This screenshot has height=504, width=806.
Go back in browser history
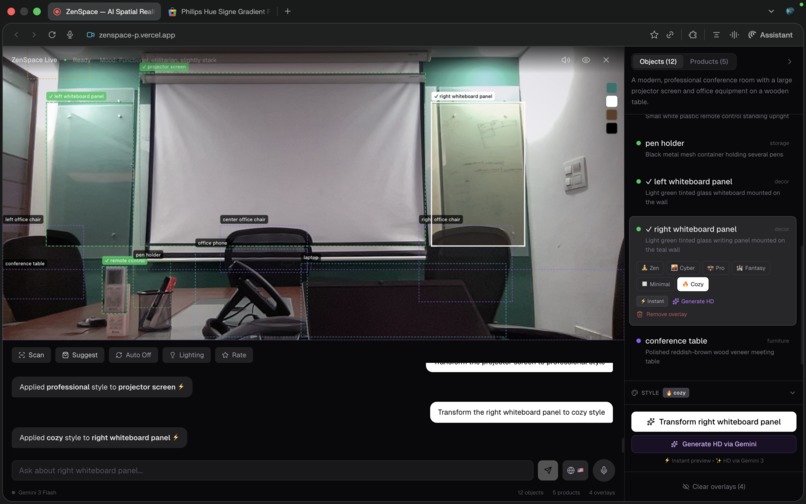(16, 35)
